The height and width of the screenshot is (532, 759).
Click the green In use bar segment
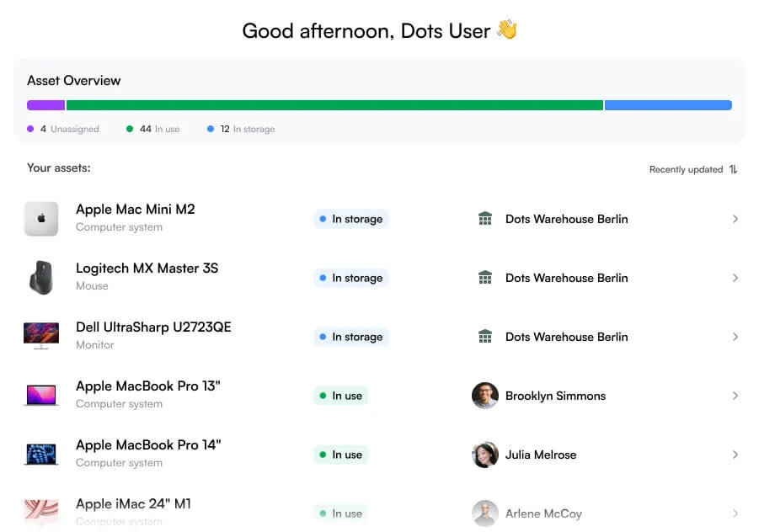pyautogui.click(x=334, y=105)
